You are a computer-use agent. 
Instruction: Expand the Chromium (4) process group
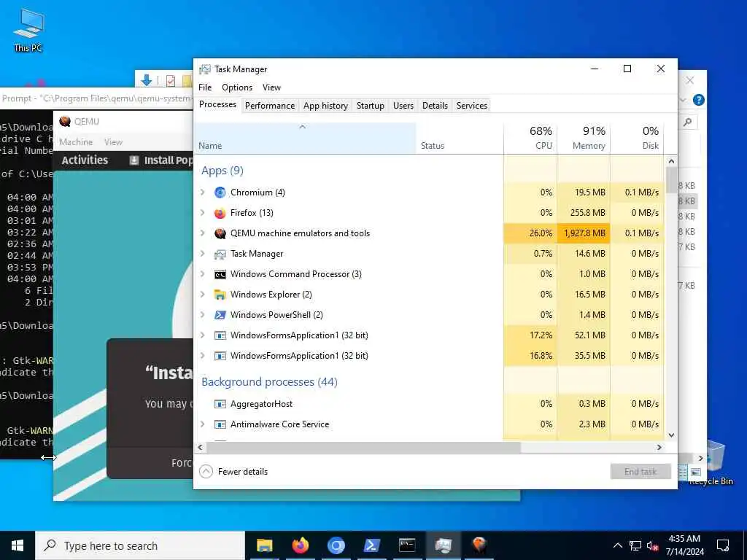click(203, 192)
